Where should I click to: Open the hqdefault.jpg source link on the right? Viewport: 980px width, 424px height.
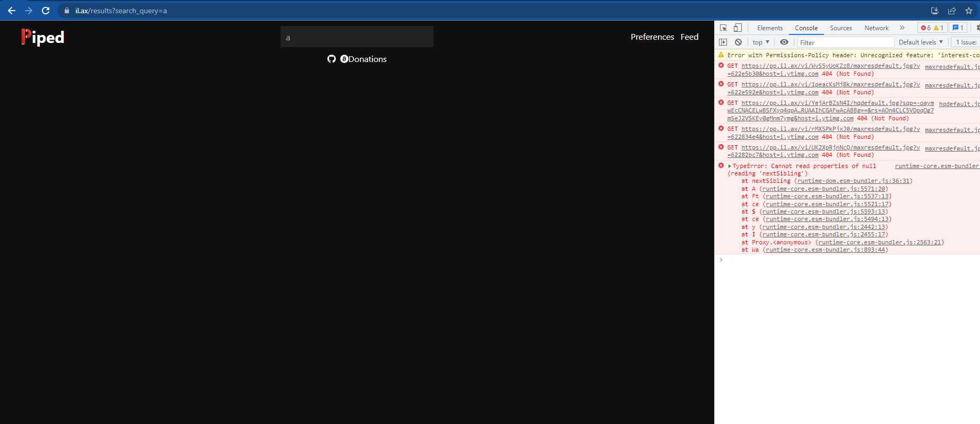pos(959,104)
